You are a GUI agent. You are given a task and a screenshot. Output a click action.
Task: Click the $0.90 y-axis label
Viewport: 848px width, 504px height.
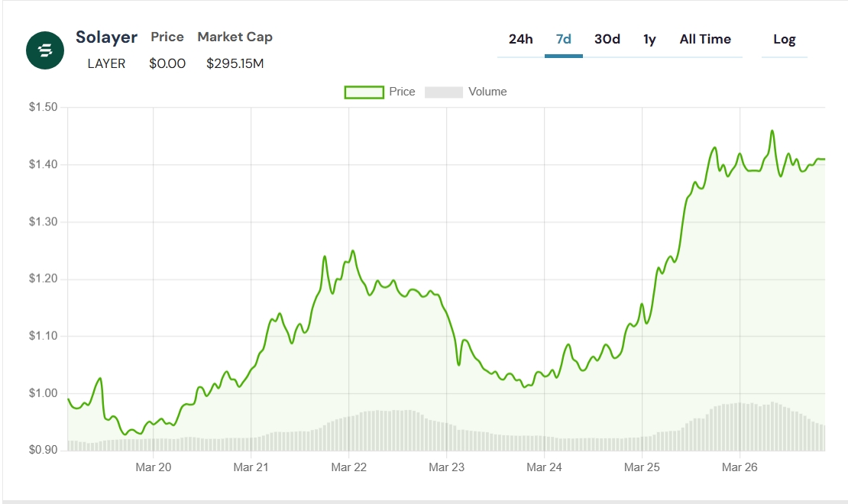click(44, 450)
